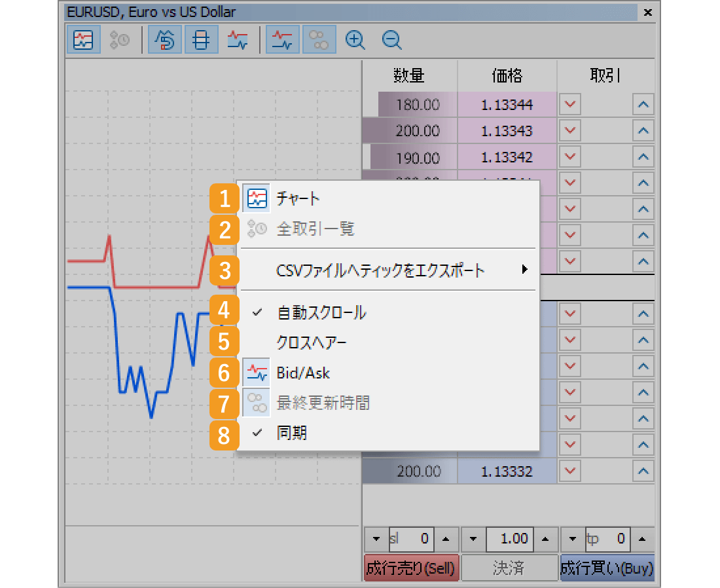Zoom out with the magnifier minus icon
Viewport: 720px width, 588px height.
click(391, 40)
